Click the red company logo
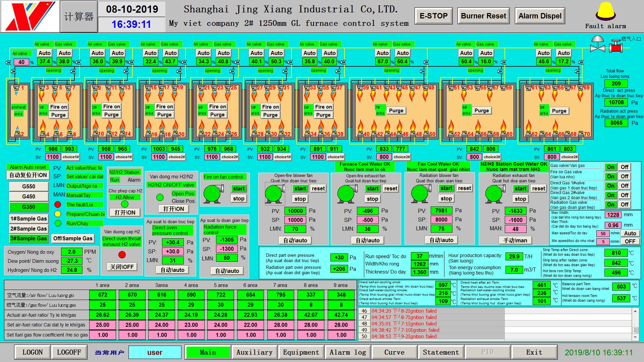This screenshot has width=644, height=362. pos(30,16)
